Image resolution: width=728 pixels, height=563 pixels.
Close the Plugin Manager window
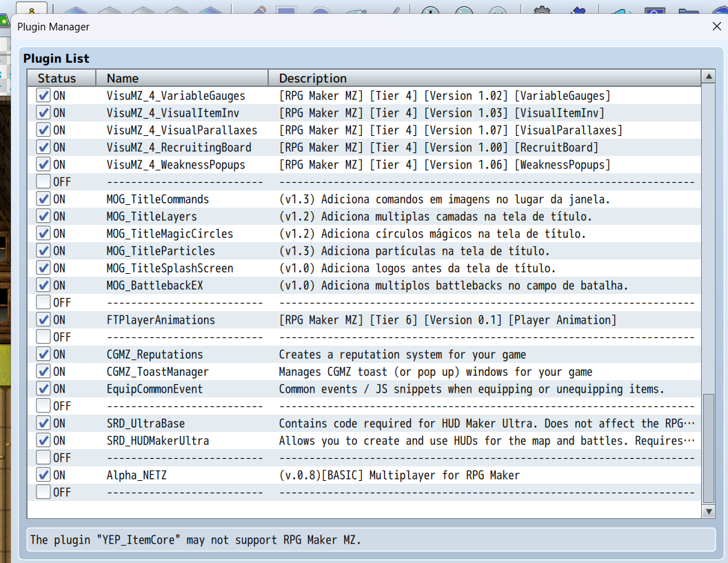click(717, 26)
